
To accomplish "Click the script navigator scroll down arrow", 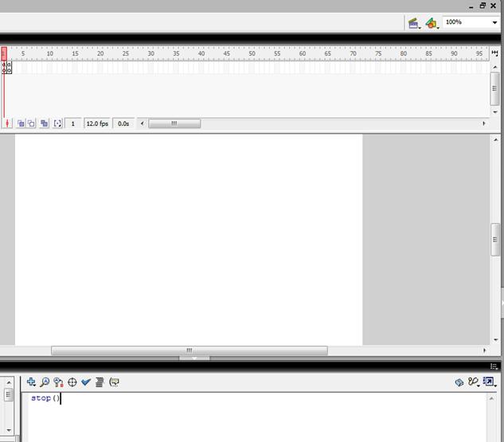I will tap(9, 430).
